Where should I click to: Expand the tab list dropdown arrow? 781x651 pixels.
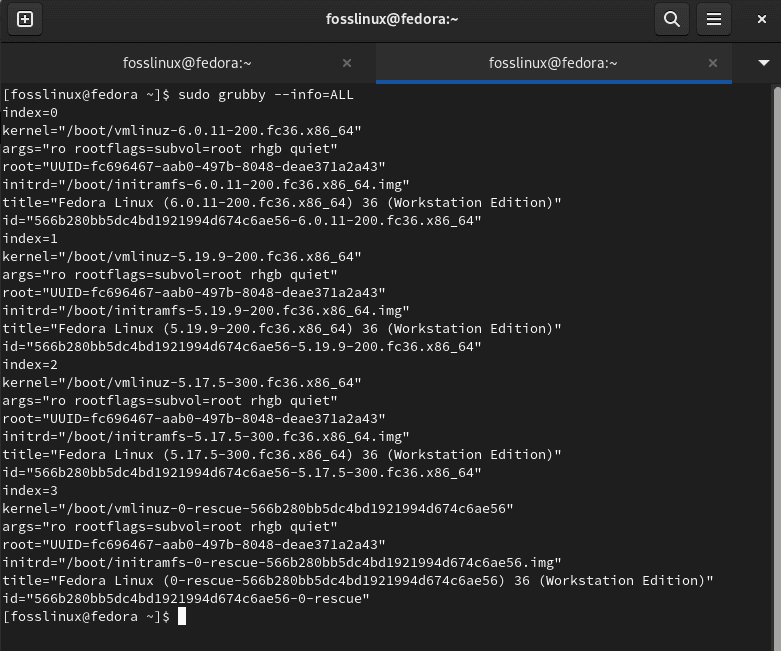pos(764,63)
